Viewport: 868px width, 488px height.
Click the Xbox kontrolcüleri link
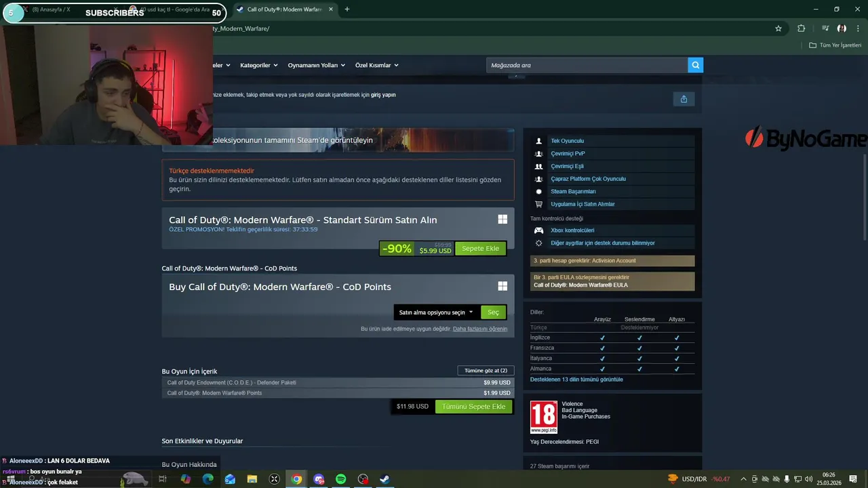click(x=572, y=230)
